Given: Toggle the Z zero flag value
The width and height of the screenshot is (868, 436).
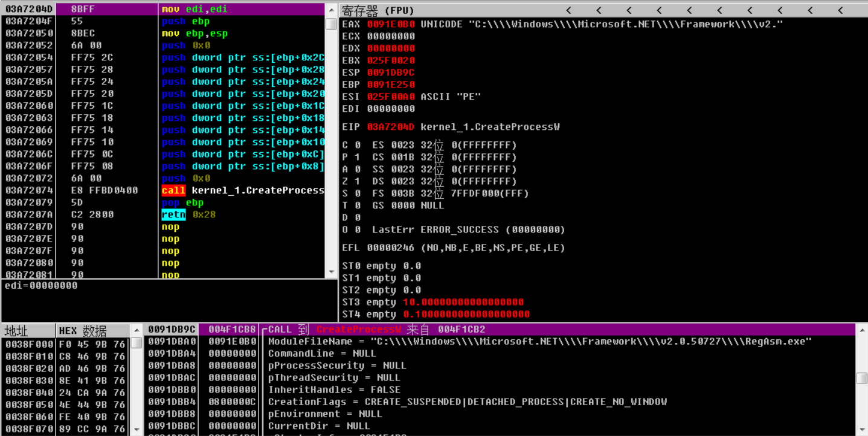Looking at the screenshot, I should pyautogui.click(x=358, y=181).
